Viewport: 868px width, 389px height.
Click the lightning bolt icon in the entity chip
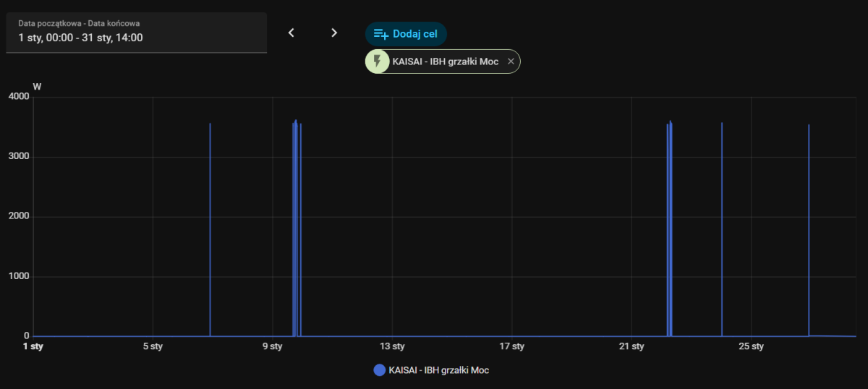coord(377,61)
